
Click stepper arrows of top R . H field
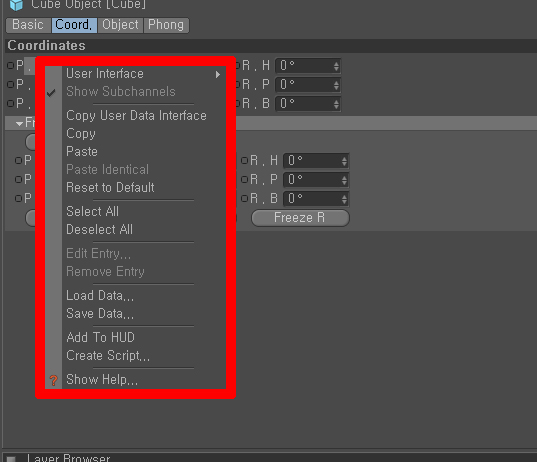[x=336, y=66]
